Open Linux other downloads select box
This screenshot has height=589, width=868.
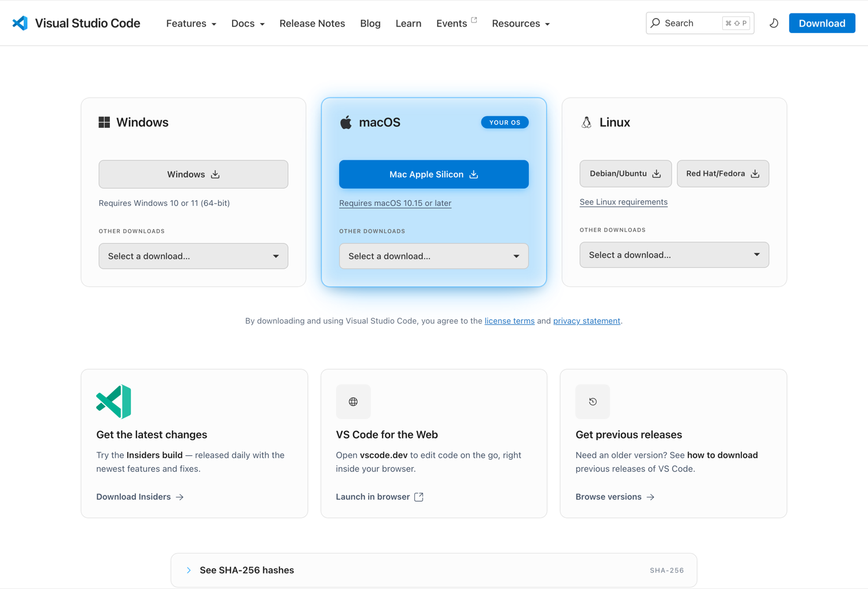(674, 255)
